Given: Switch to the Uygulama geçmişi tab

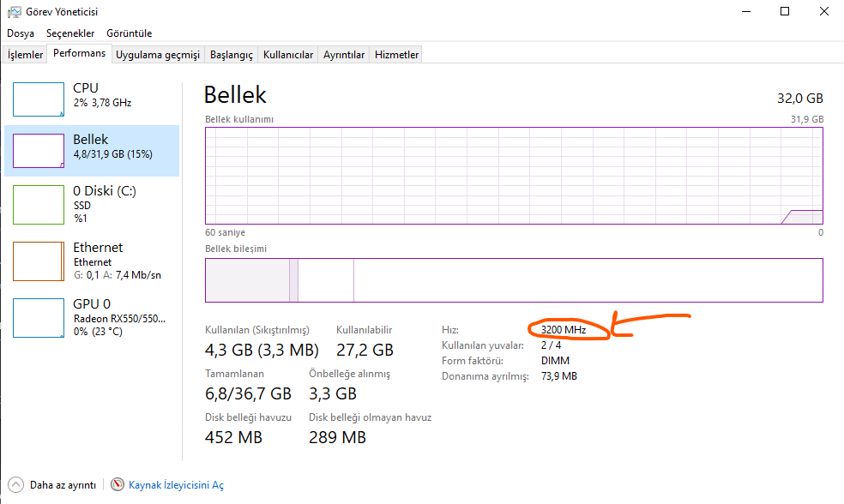Looking at the screenshot, I should pos(158,55).
